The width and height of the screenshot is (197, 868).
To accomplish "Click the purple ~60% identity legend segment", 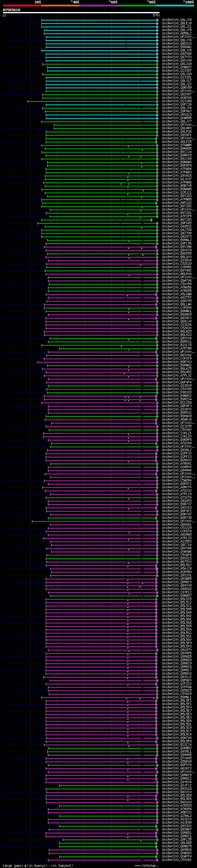I will pos(98,6).
